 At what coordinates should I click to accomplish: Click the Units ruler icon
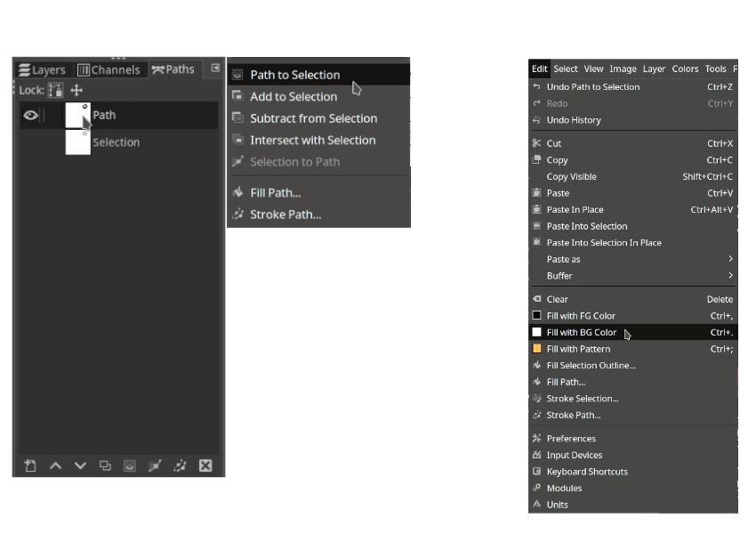click(x=536, y=504)
